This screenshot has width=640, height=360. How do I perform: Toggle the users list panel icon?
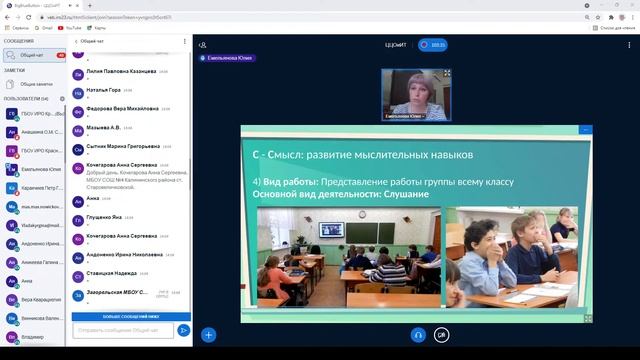[x=202, y=45]
